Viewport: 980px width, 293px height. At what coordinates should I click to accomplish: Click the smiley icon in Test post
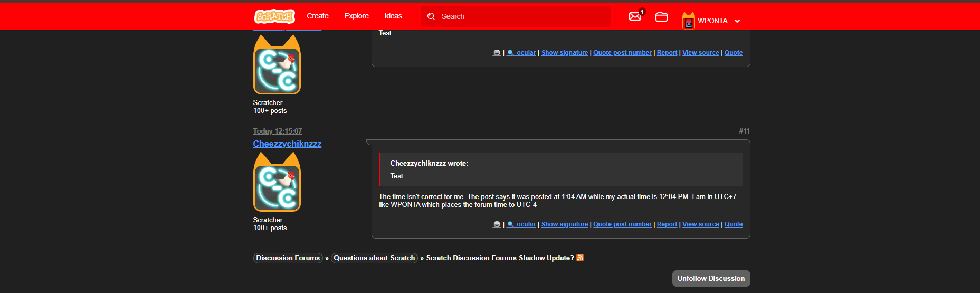497,53
